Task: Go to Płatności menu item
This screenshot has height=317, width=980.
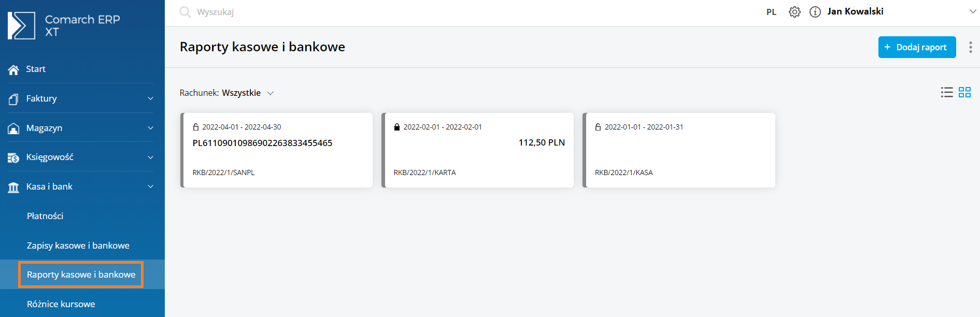Action: pyautogui.click(x=45, y=216)
